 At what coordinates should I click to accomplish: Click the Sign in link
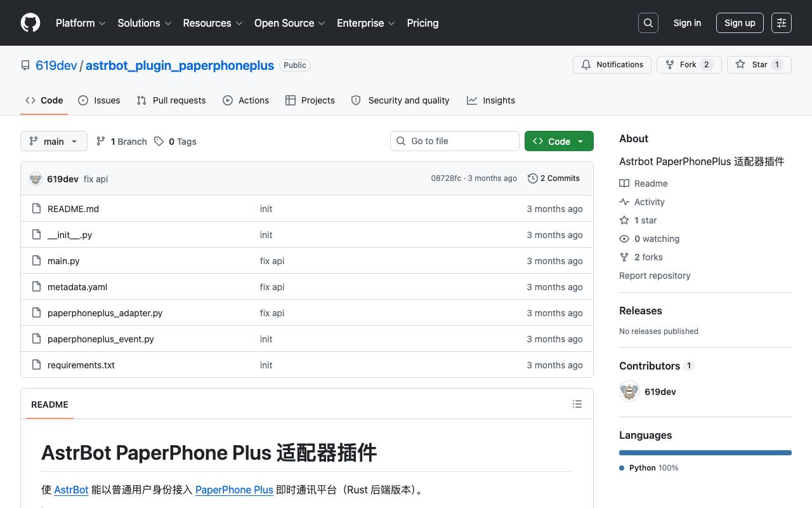[x=687, y=23]
